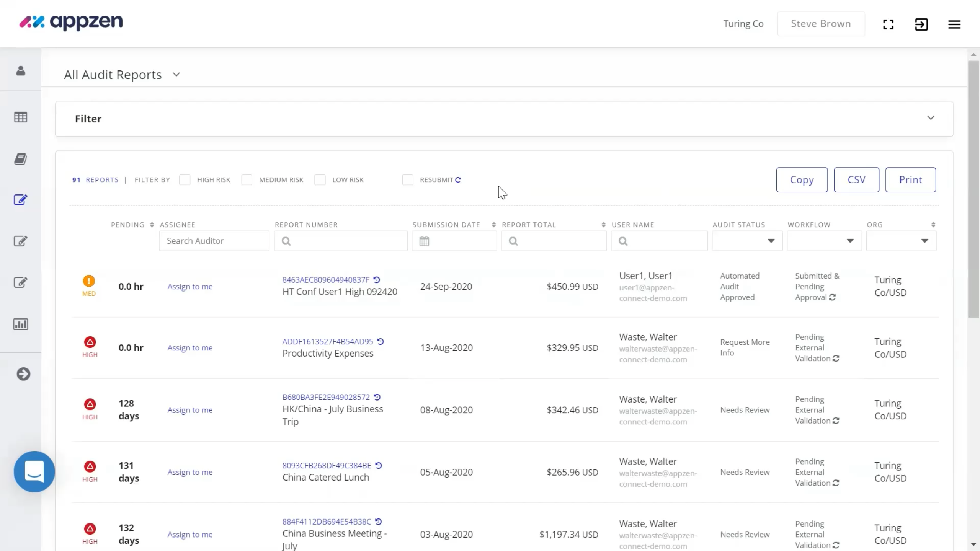
Task: Open the audit log book icon
Action: (x=20, y=159)
